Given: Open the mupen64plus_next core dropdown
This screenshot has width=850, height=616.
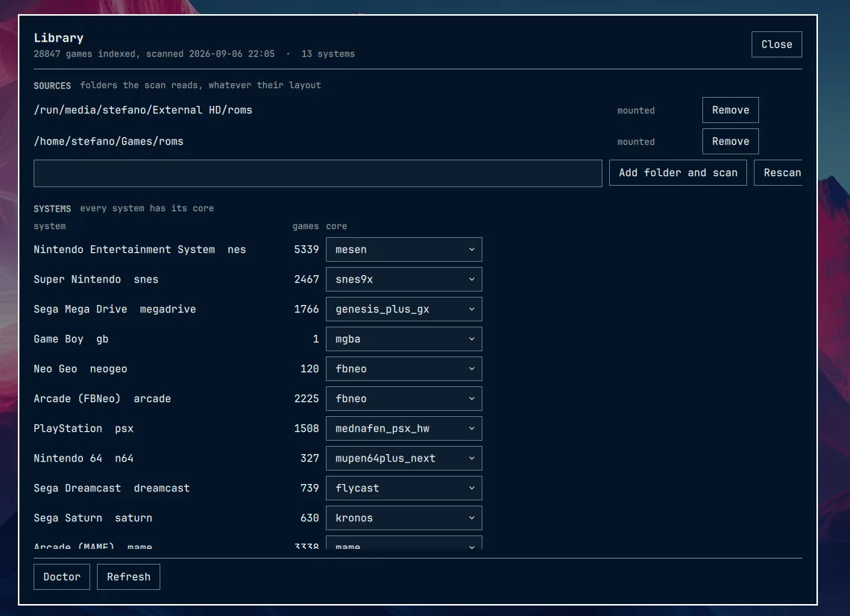Looking at the screenshot, I should coord(404,458).
